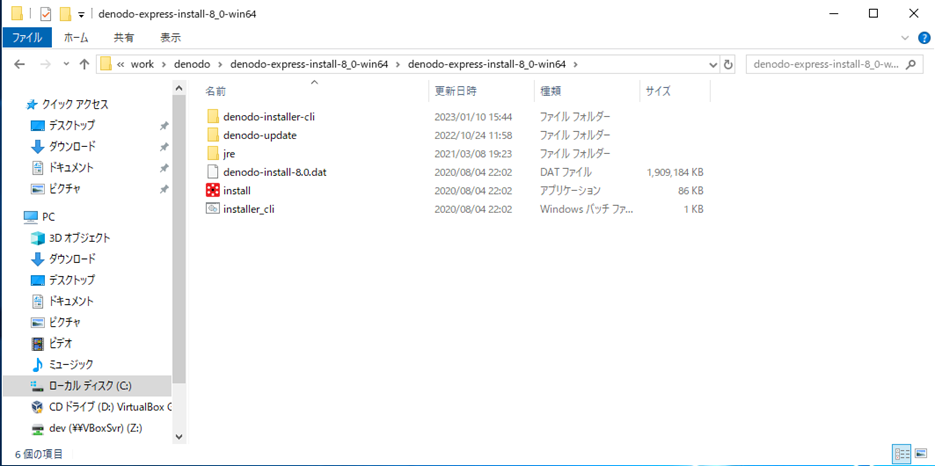This screenshot has height=466, width=935.
Task: Go up one folder level arrow
Action: pos(84,64)
